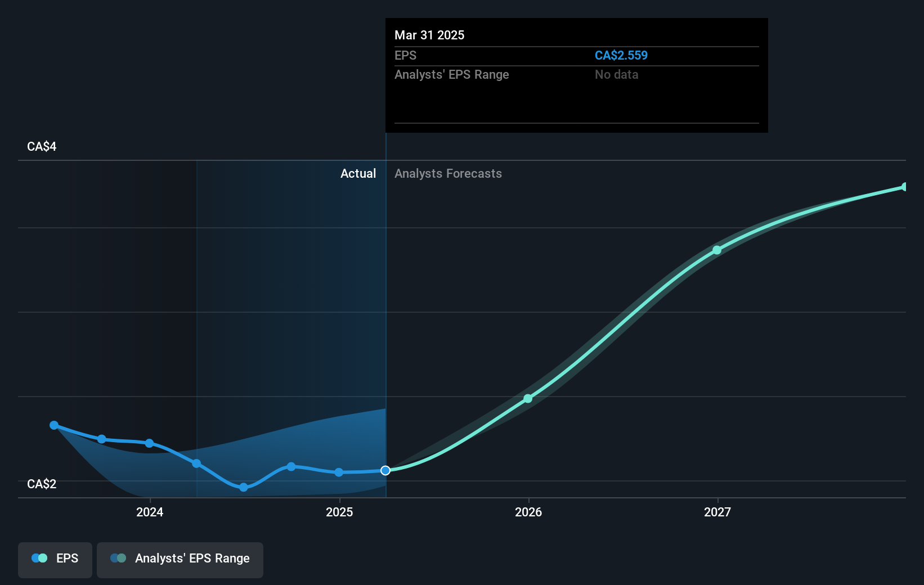The width and height of the screenshot is (924, 585).
Task: Click the forecast data point near 2026
Action: pos(528,399)
